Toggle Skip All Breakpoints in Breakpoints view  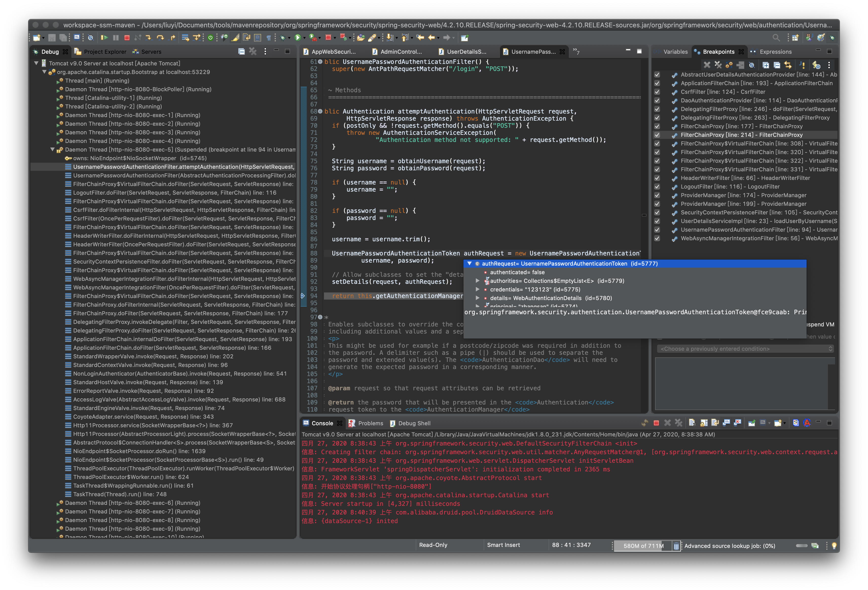pyautogui.click(x=751, y=65)
